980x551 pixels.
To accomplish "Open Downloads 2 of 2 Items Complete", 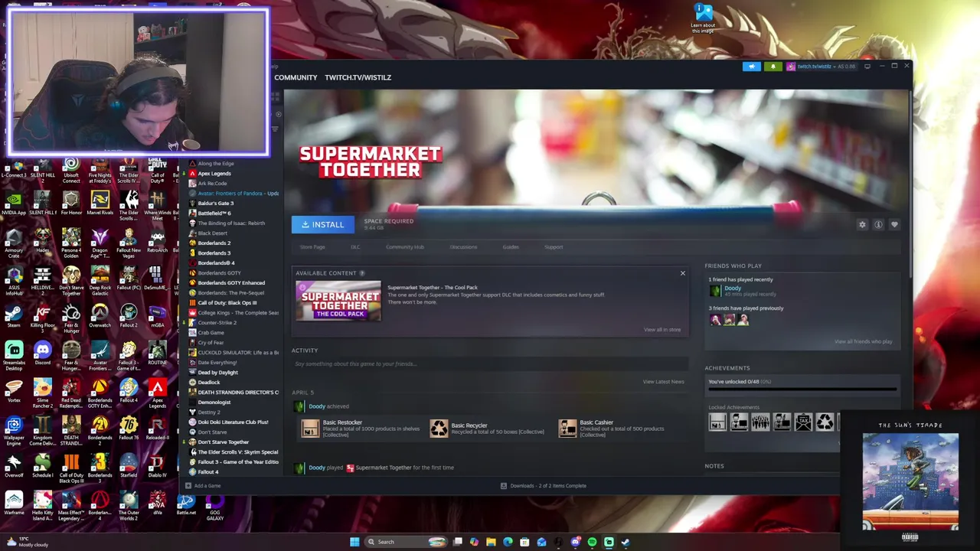I will click(x=544, y=486).
